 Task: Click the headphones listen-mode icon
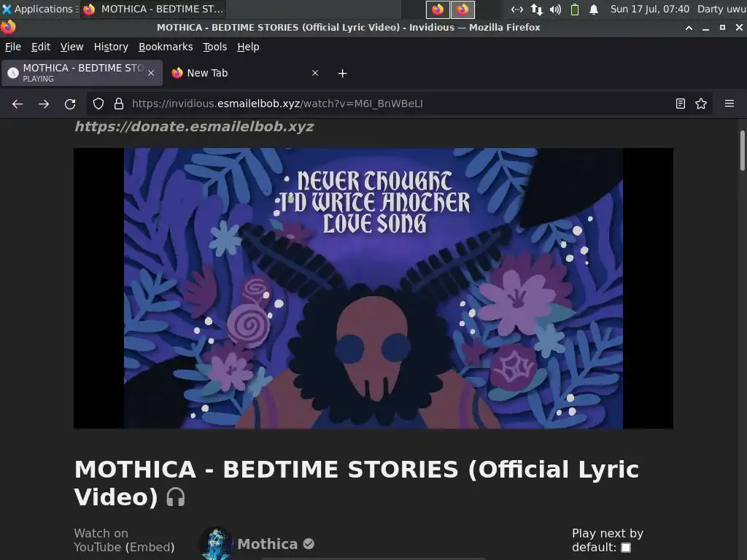(x=176, y=497)
